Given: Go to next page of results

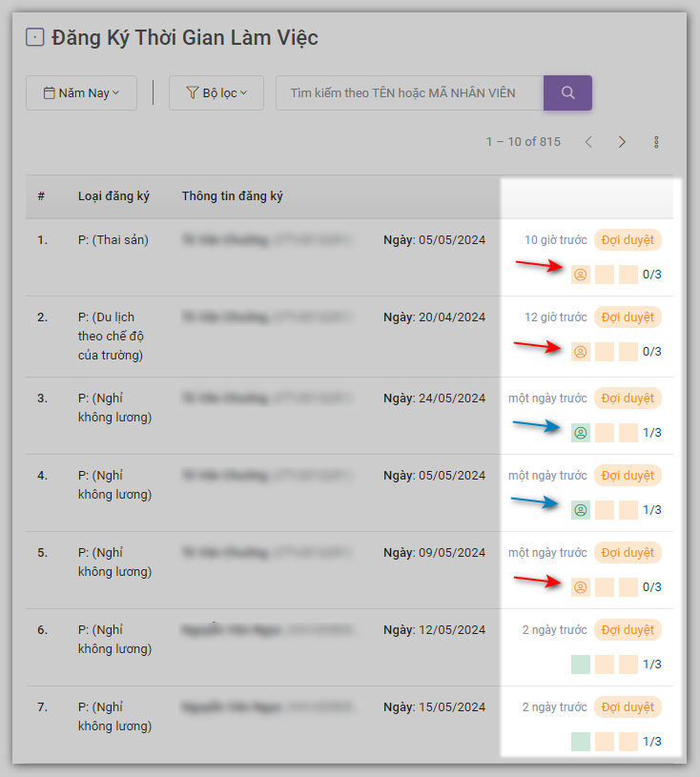Looking at the screenshot, I should coord(622,142).
